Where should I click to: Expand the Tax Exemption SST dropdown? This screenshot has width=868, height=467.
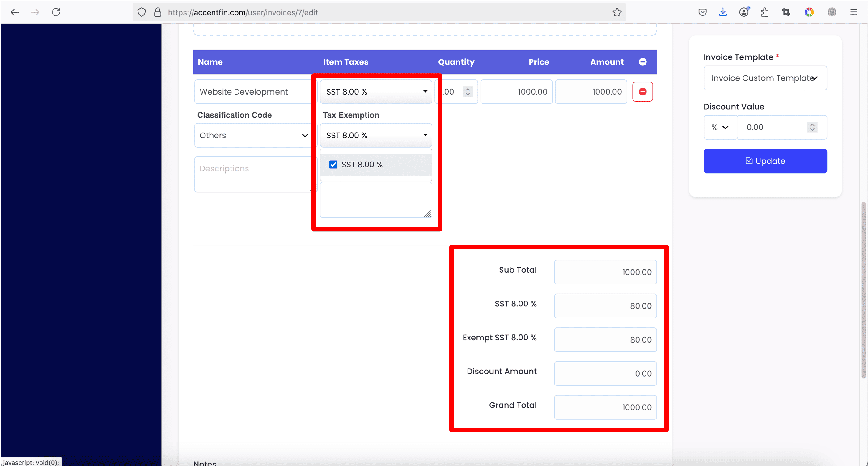[x=376, y=135]
